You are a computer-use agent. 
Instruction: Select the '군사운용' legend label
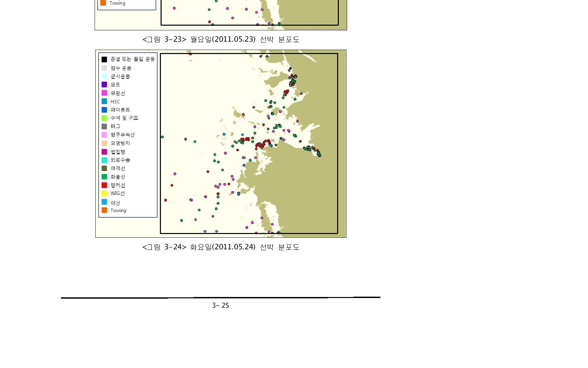point(120,76)
